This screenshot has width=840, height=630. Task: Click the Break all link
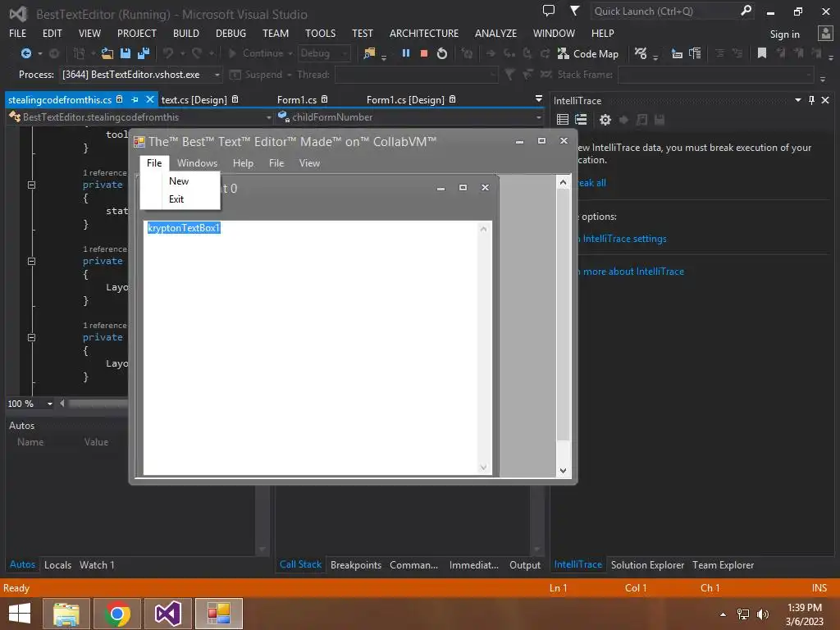tap(592, 183)
